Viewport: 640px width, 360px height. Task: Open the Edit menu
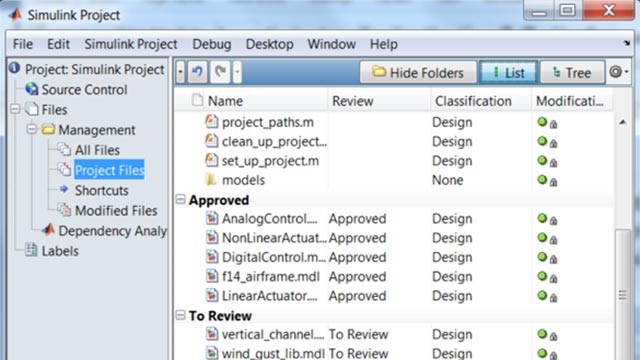58,44
